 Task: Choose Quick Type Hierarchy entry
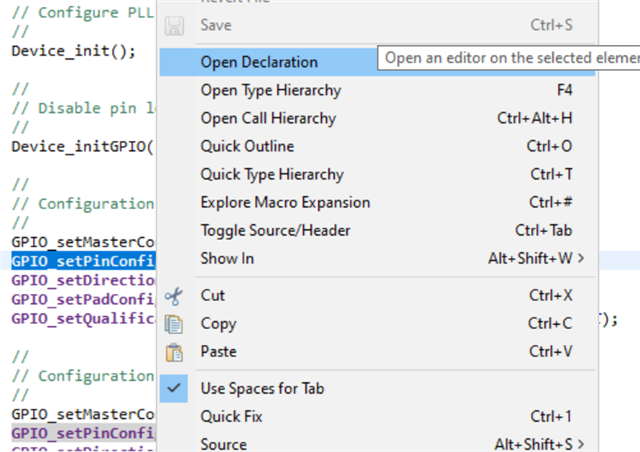[271, 174]
